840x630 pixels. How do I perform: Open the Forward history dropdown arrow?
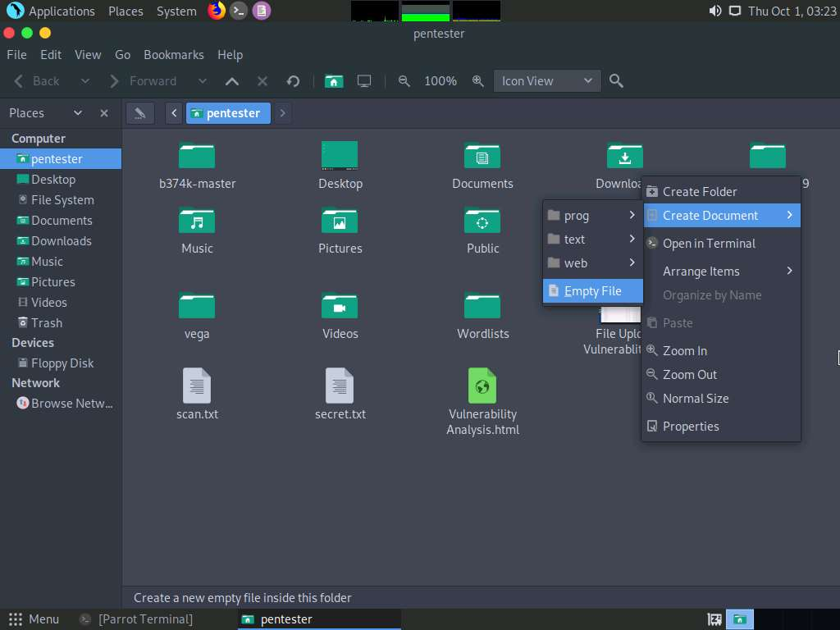(202, 81)
